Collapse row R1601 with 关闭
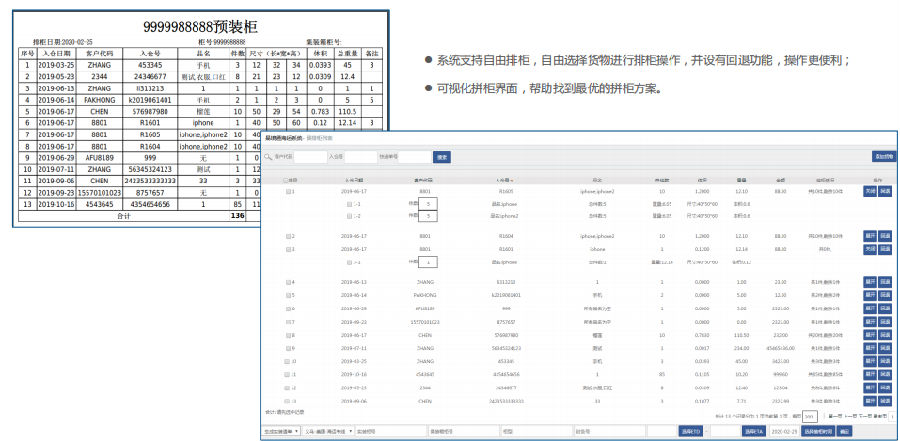This screenshot has width=900, height=441. coord(870,249)
